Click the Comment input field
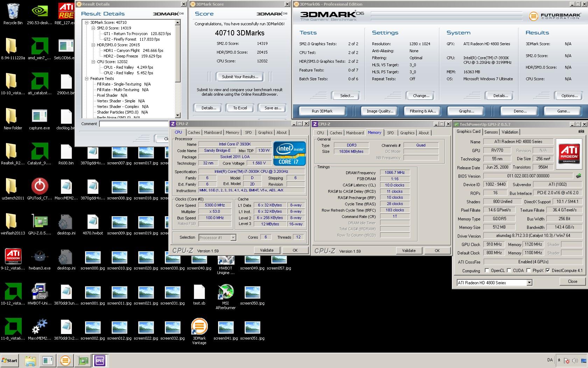The image size is (588, 368). pyautogui.click(x=134, y=124)
